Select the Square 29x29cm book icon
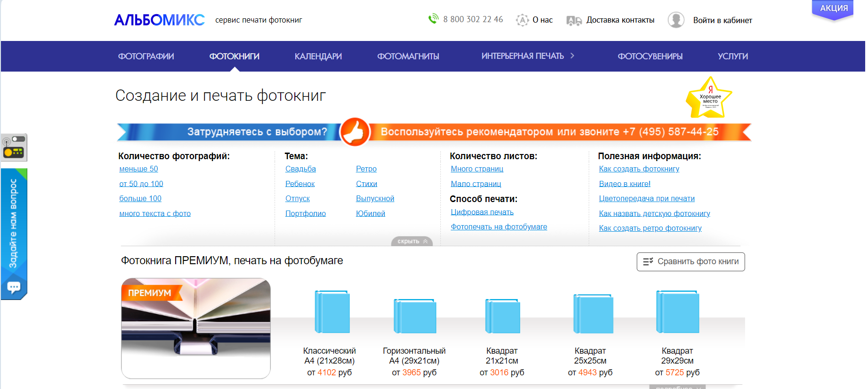This screenshot has height=389, width=868. 677,312
